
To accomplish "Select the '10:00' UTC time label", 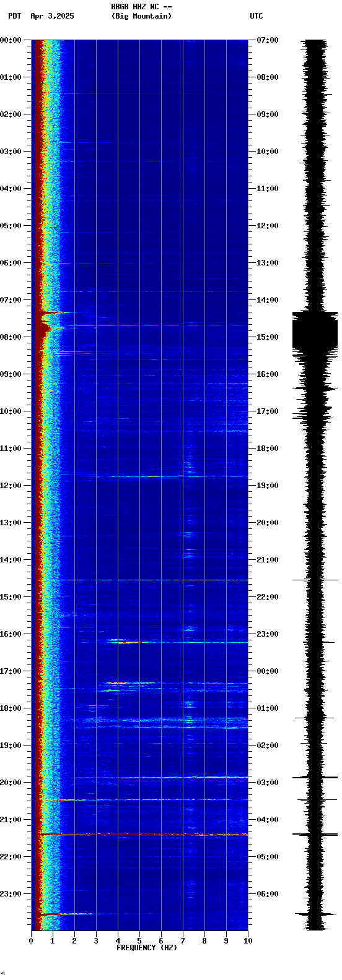I will tap(268, 152).
